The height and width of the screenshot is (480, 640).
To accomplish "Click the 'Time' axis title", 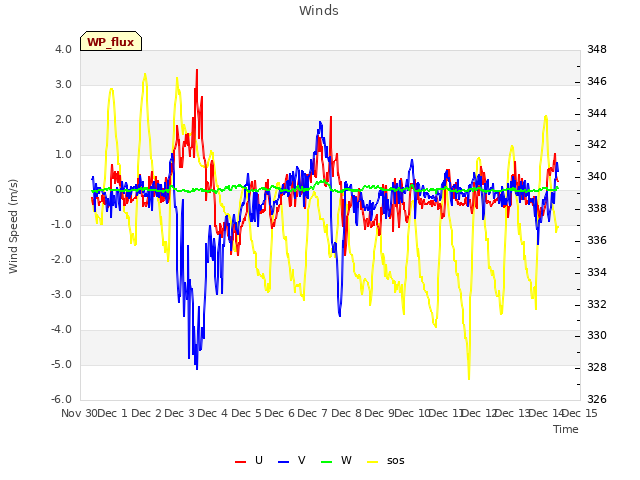I will pos(566,429).
